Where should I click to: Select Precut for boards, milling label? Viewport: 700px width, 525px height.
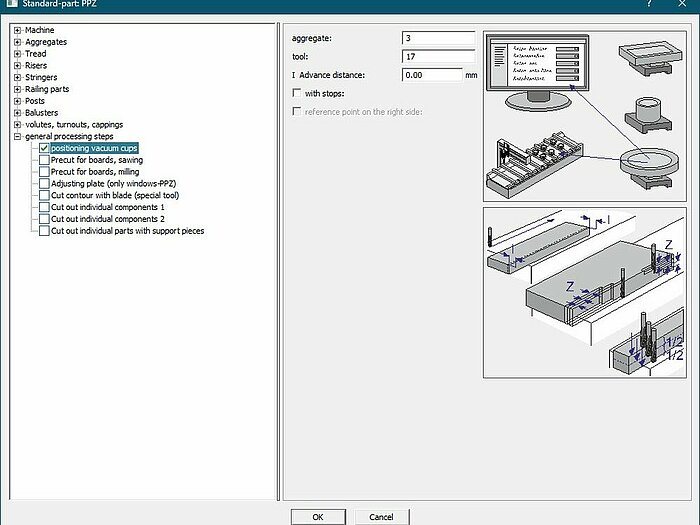(95, 172)
